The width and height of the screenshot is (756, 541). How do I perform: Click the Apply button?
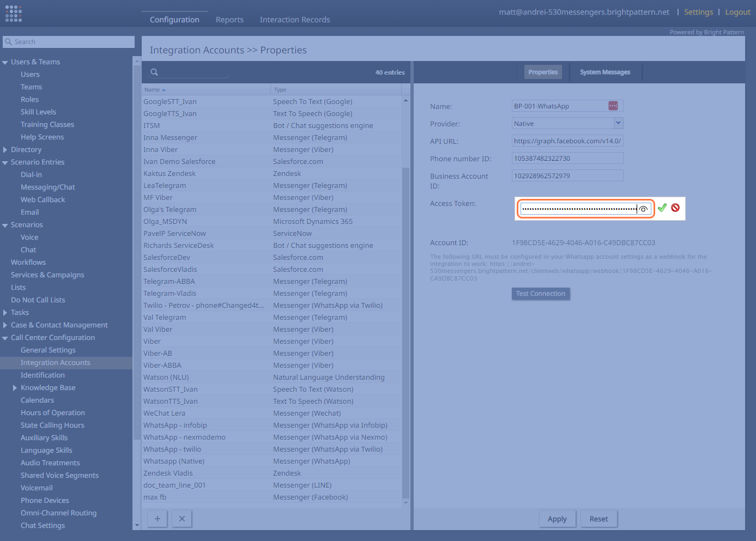click(557, 519)
